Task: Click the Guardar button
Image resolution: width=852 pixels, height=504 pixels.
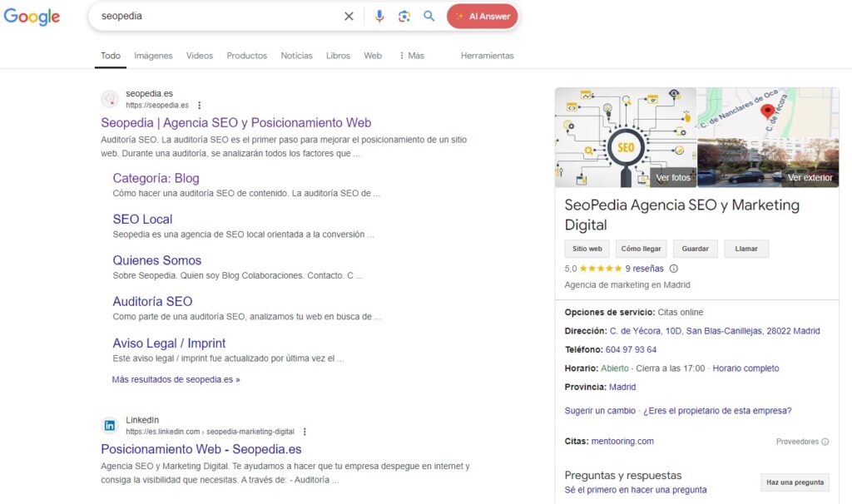Action: [x=695, y=249]
